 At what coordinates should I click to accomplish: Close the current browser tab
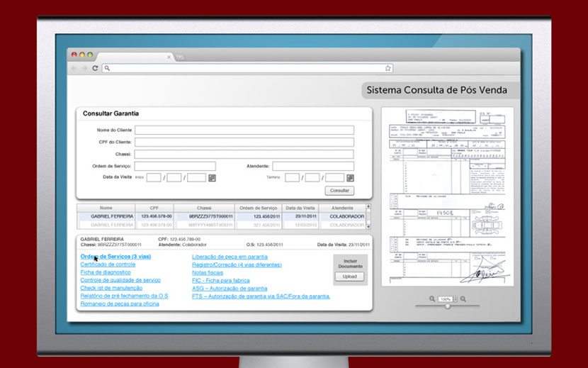pyautogui.click(x=169, y=57)
